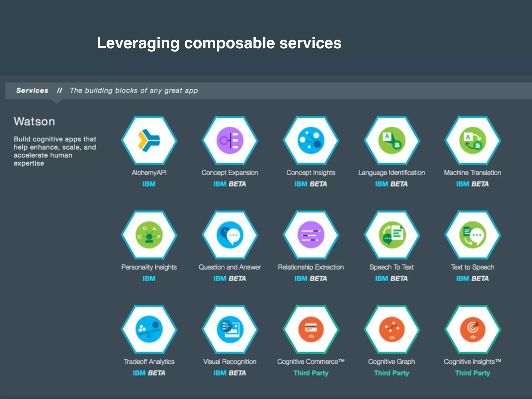The height and width of the screenshot is (399, 532).
Task: Open the AlchemyAPI service icon
Action: click(149, 141)
